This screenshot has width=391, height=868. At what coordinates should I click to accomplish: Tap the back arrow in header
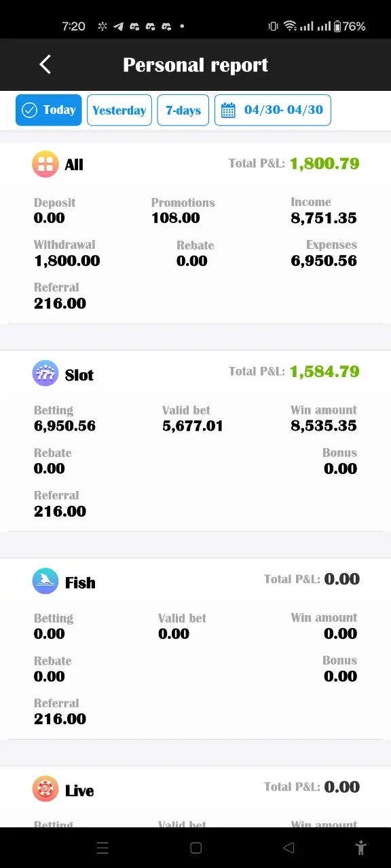point(45,64)
